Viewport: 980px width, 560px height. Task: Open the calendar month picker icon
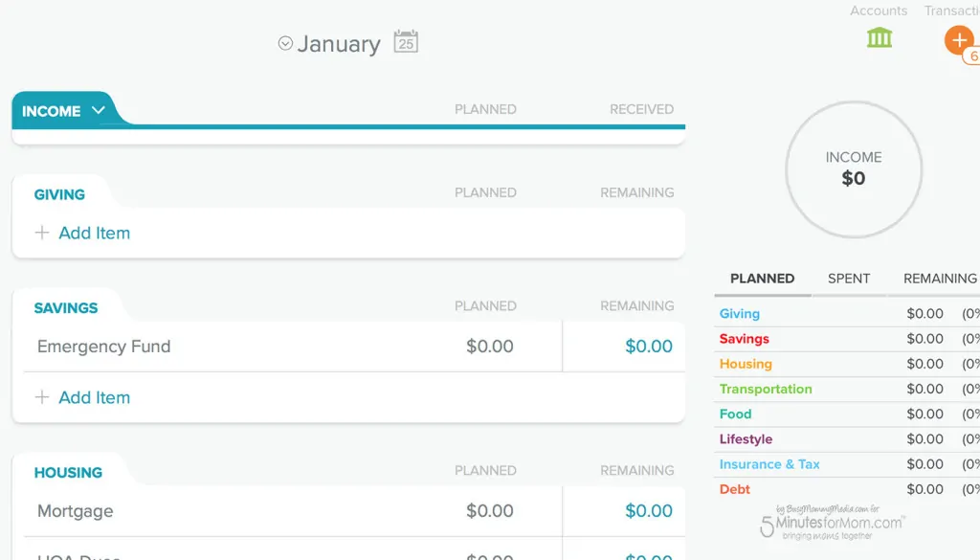click(x=406, y=42)
